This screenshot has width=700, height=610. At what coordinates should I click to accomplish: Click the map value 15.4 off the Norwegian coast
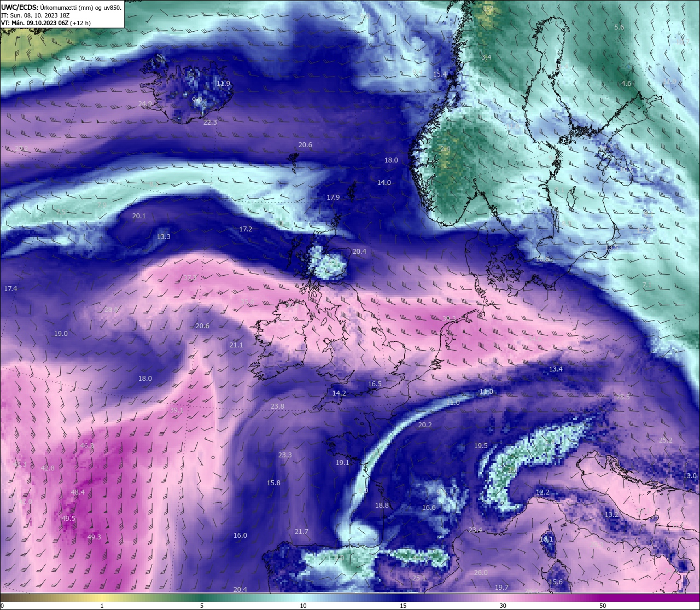point(440,74)
